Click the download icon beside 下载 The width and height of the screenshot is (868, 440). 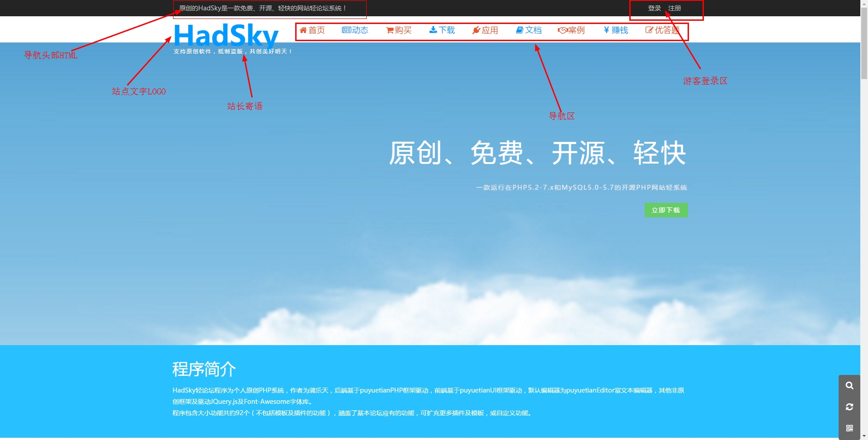tap(433, 30)
